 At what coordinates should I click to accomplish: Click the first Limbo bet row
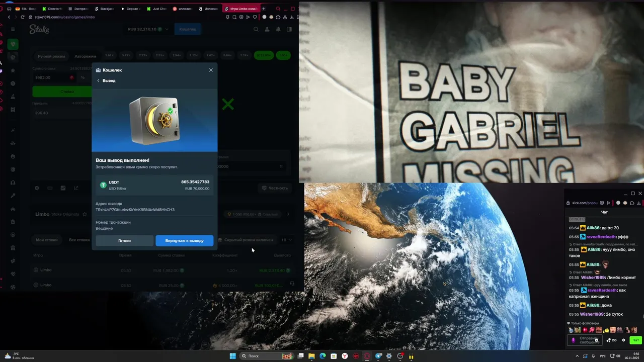(x=162, y=270)
